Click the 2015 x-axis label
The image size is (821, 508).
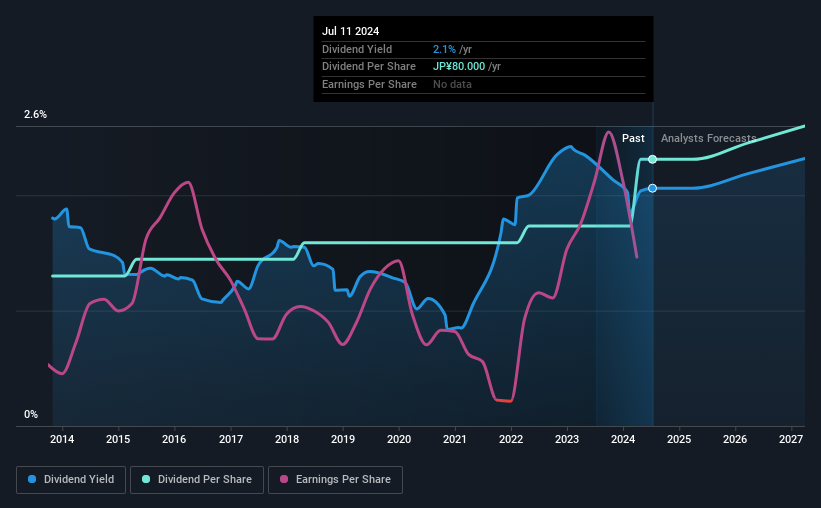click(x=118, y=439)
